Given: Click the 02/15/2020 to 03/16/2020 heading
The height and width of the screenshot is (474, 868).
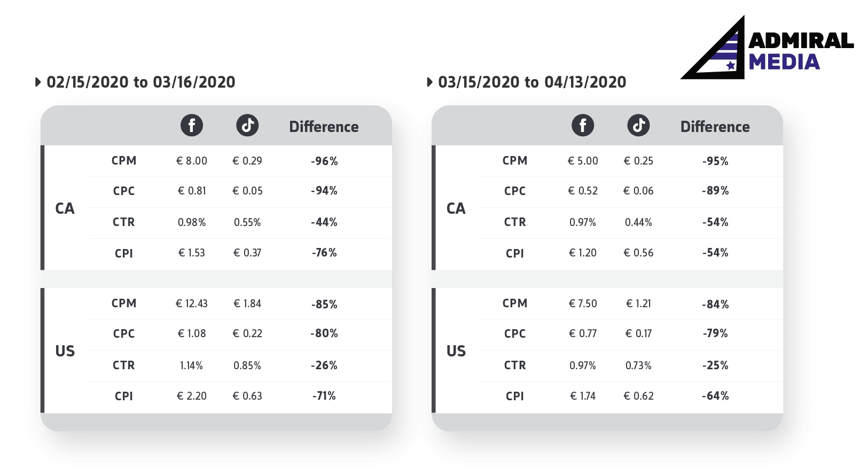Looking at the screenshot, I should click(141, 82).
